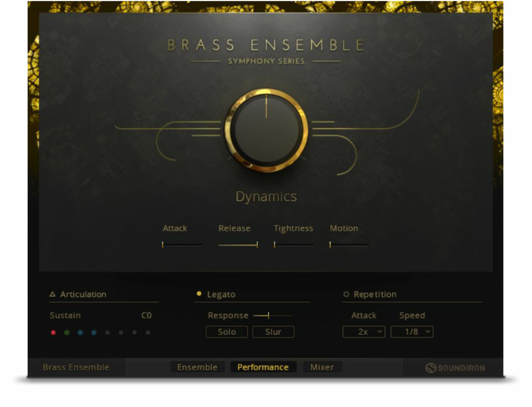Click the Articulation section heading

tap(83, 294)
